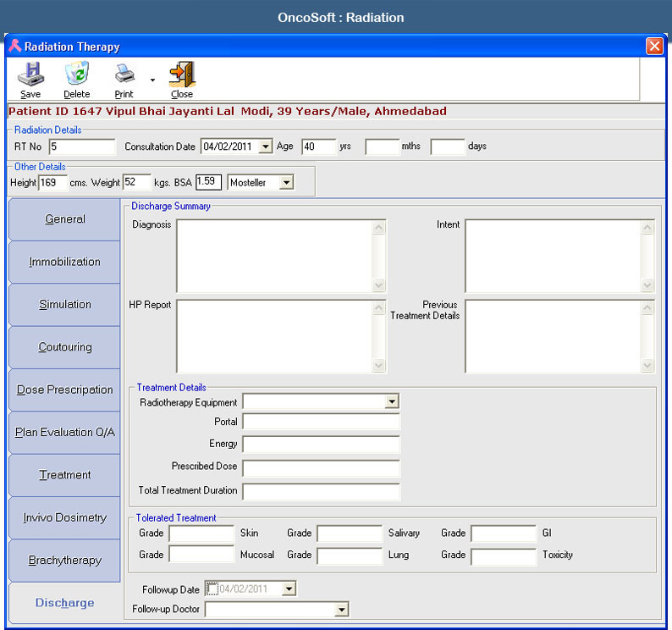The width and height of the screenshot is (672, 630).
Task: Go to the Treatment tab
Action: (64, 475)
